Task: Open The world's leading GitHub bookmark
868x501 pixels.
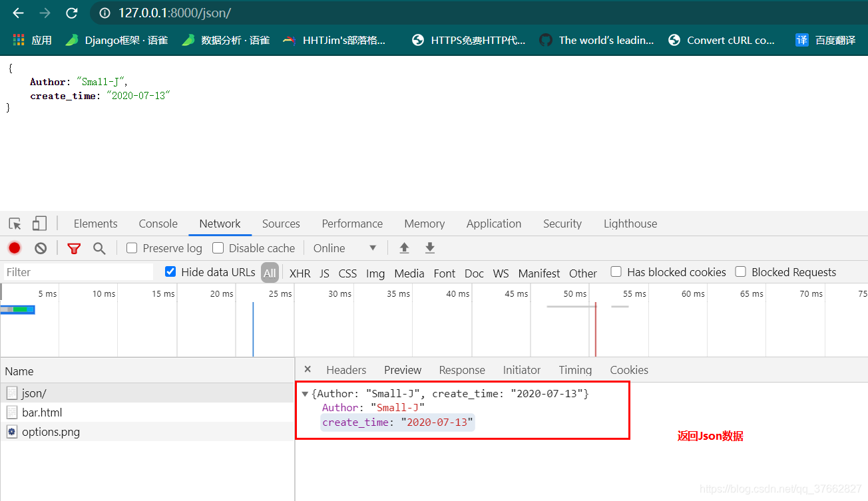Action: (x=596, y=40)
